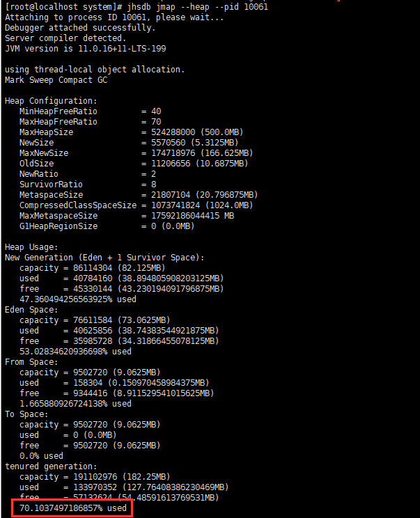The height and width of the screenshot is (518, 420).
Task: Click the New Generation capacity 86114304
Action: tap(93, 268)
